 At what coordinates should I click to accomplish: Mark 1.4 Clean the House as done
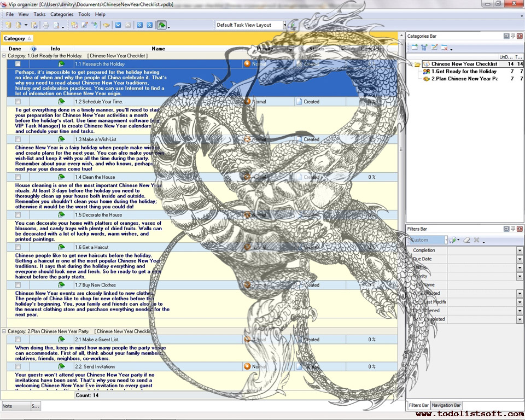[x=18, y=177]
